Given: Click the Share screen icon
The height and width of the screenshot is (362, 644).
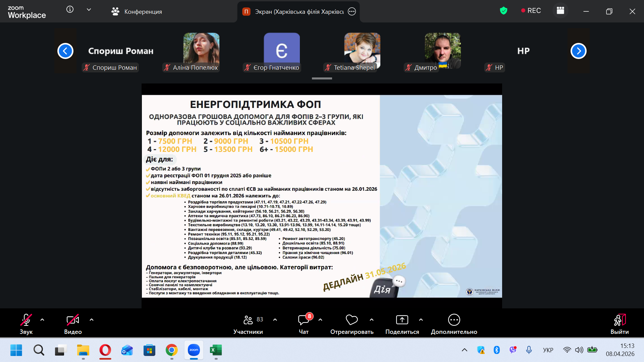Looking at the screenshot, I should click(402, 320).
